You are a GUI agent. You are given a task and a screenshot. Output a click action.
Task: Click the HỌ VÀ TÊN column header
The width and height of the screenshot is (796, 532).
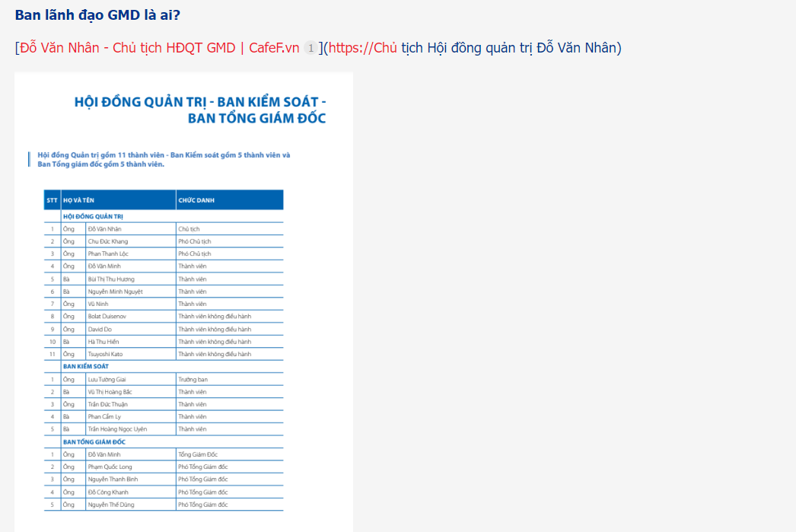pyautogui.click(x=118, y=200)
